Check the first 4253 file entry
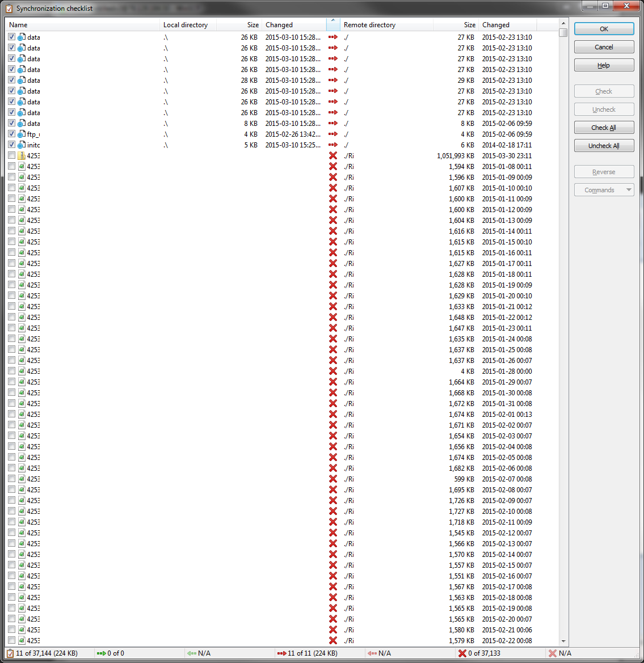Viewport: 644px width, 663px height. [x=11, y=155]
